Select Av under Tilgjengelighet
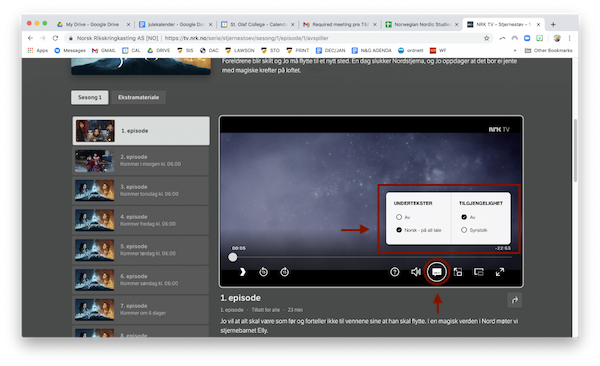The height and width of the screenshot is (366, 600). coord(464,217)
